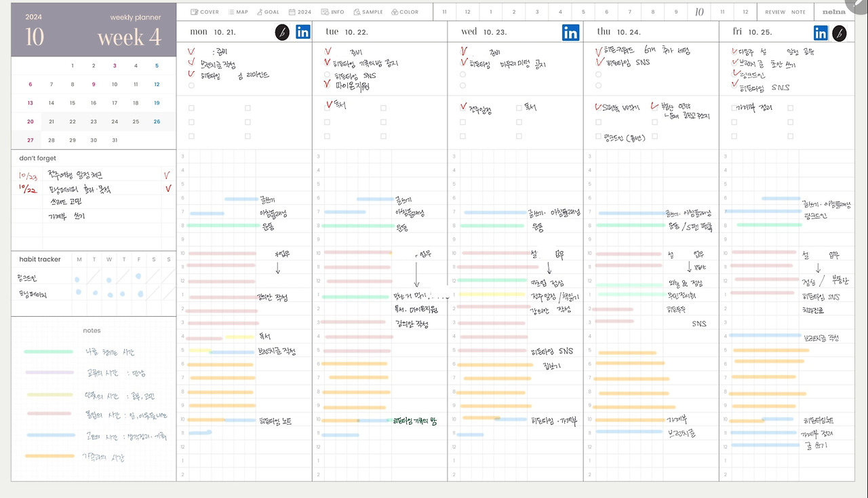Screen dimensions: 868x498
Task: Open the COVER page link
Action: (x=205, y=12)
